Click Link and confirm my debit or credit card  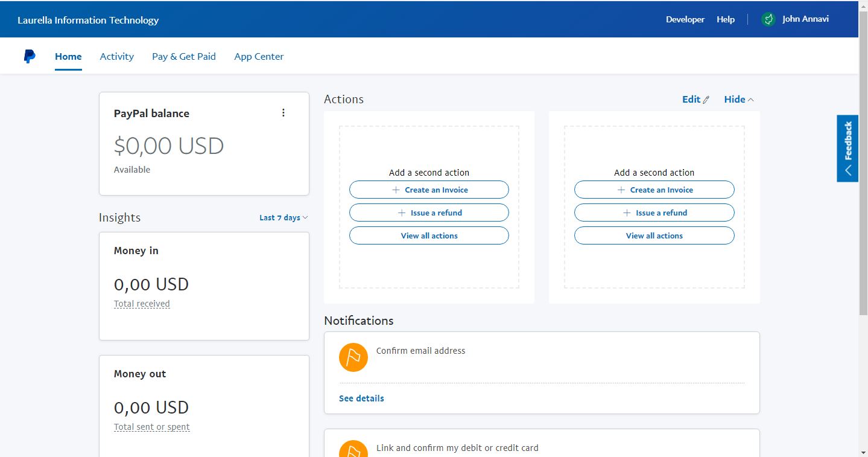457,448
